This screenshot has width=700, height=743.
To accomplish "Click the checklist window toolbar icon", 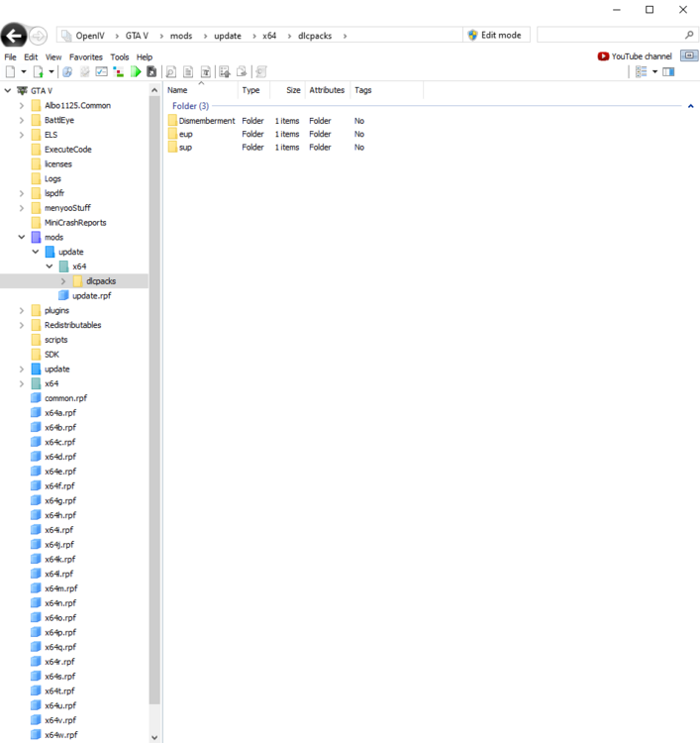I will 101,72.
